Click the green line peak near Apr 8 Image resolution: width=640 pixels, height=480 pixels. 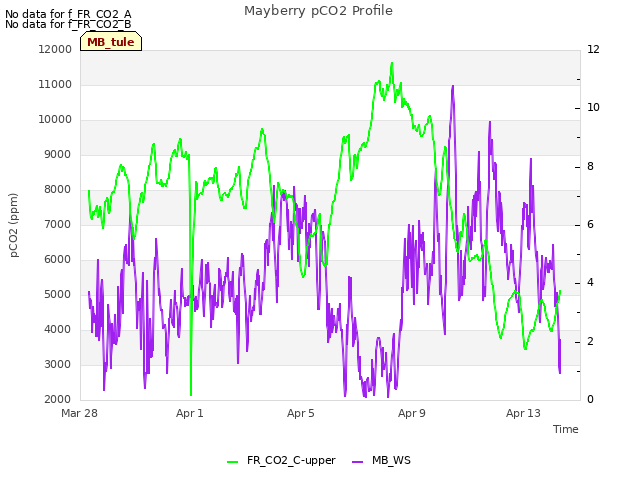[x=392, y=63]
